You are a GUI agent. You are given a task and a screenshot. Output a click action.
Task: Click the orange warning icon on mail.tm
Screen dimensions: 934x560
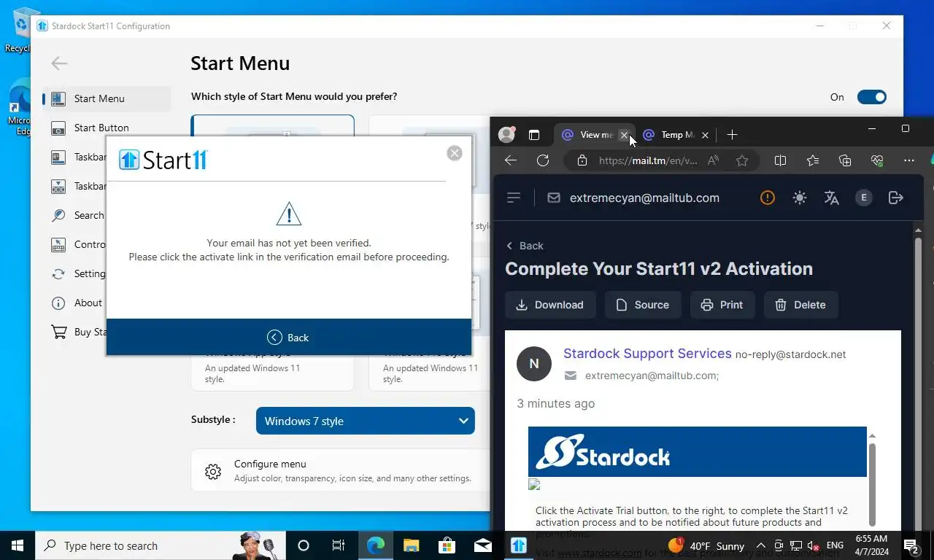768,198
